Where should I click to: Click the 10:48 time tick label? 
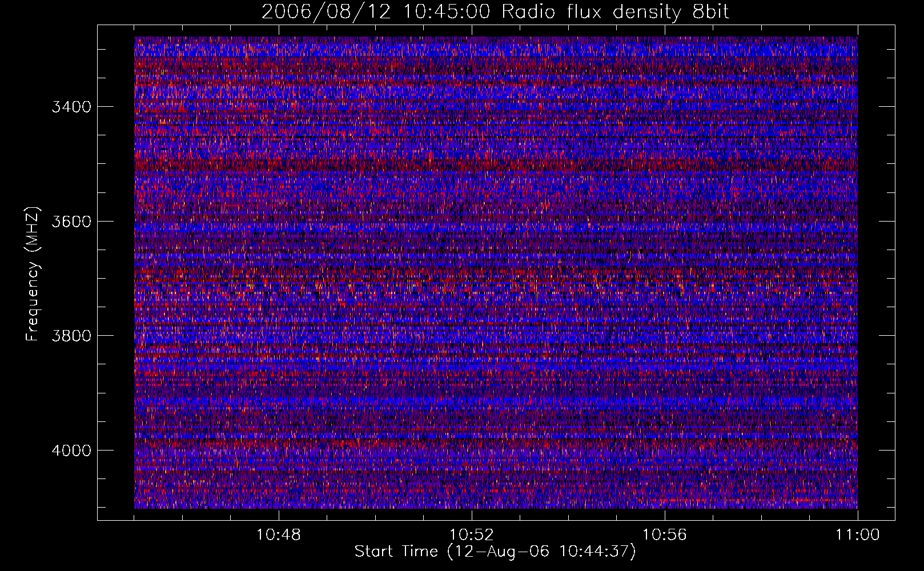[279, 535]
